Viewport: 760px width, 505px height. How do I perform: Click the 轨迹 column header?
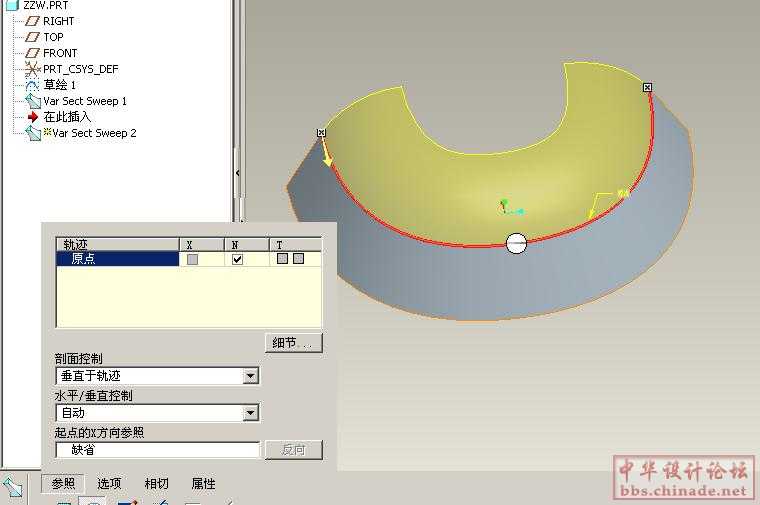[x=118, y=244]
